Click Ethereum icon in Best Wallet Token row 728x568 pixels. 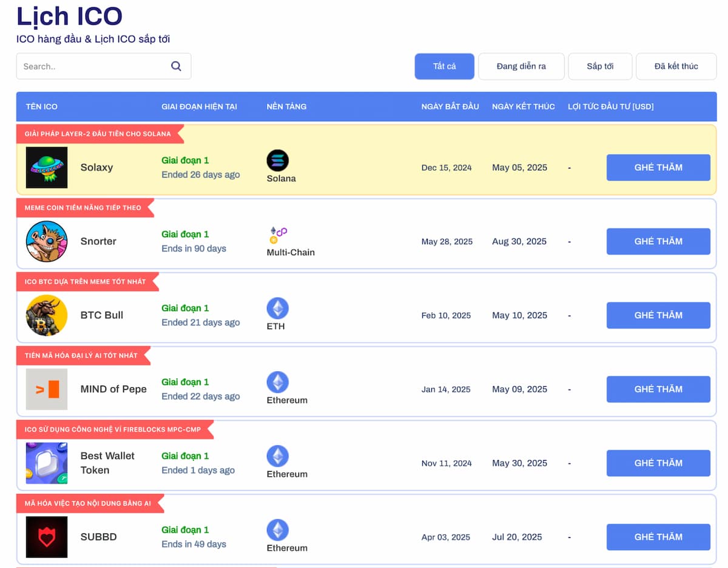coord(278,456)
